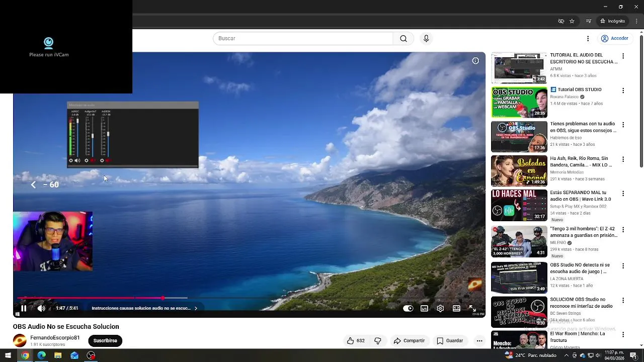Click the video title 'OBS Audio No se Escucha Solucion'
The image size is (644, 362).
66,327
